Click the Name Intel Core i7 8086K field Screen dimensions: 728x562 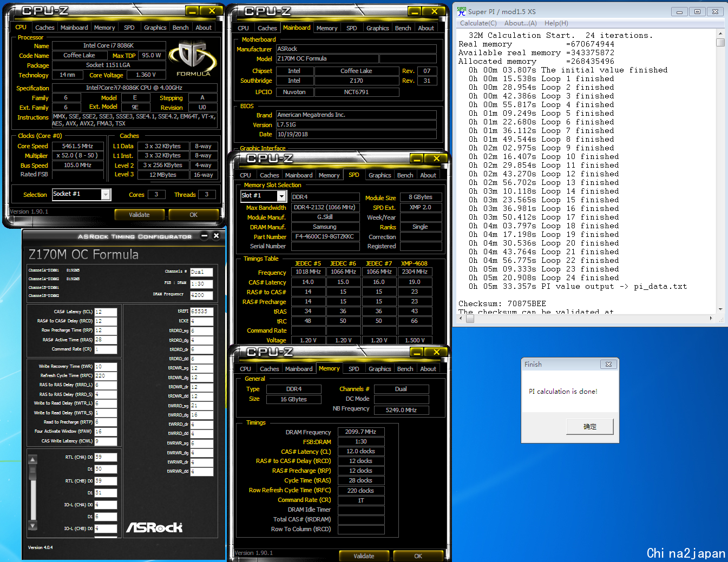[108, 45]
